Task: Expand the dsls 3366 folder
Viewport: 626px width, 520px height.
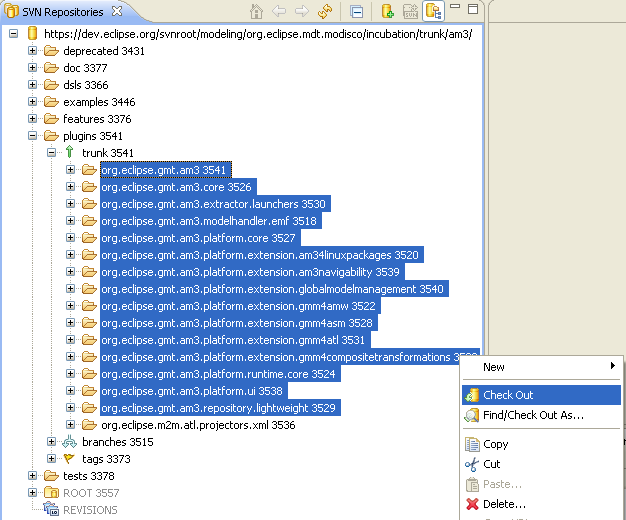Action: pos(33,85)
